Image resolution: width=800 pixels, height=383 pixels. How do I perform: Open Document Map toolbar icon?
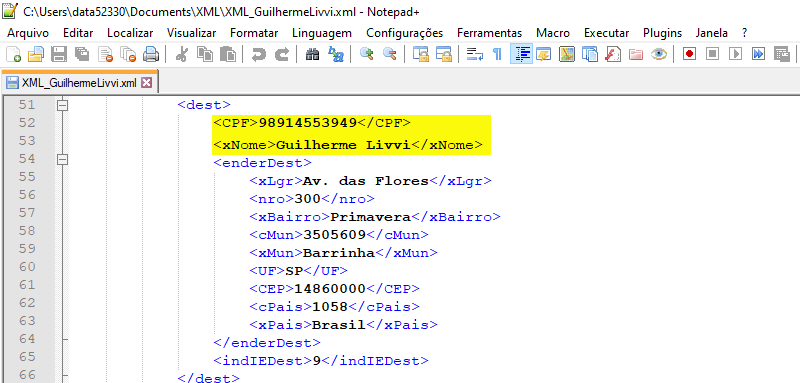click(x=567, y=54)
